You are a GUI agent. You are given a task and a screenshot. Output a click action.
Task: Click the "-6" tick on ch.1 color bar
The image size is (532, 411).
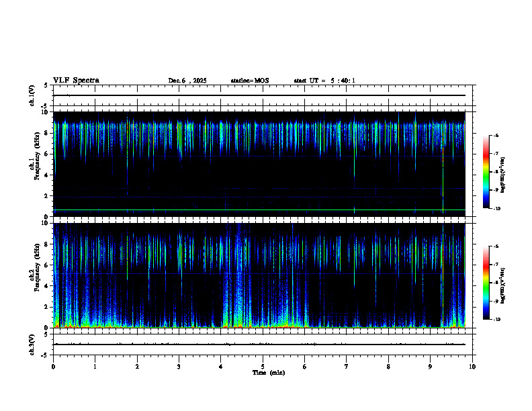pyautogui.click(x=496, y=135)
